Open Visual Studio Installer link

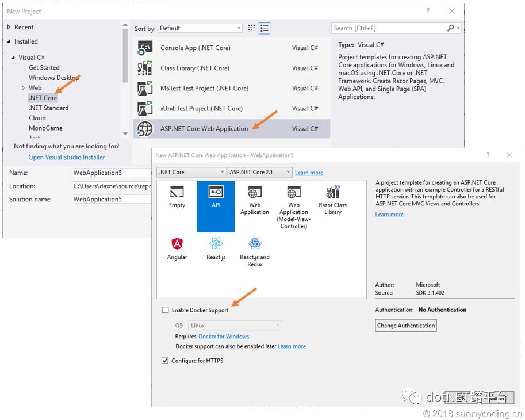pyautogui.click(x=67, y=157)
